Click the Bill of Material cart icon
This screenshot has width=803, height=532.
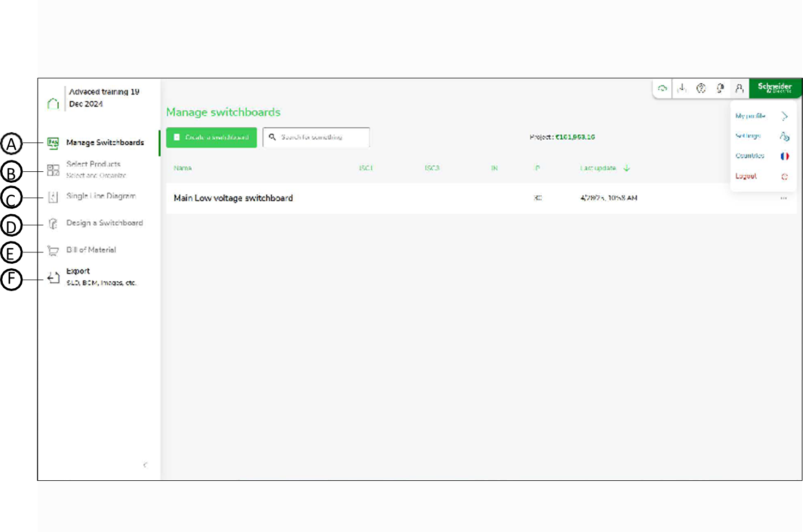[x=53, y=251]
